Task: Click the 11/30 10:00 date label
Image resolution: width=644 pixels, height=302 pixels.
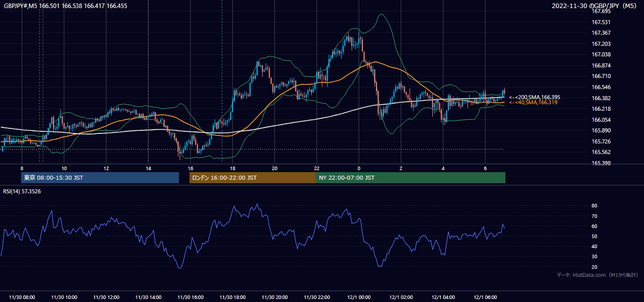Action: click(64, 297)
